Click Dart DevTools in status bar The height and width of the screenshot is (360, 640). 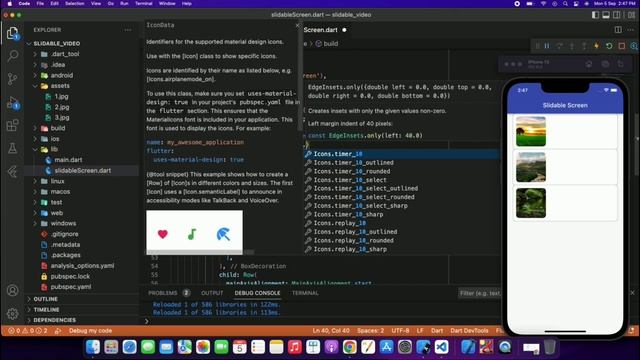click(469, 331)
